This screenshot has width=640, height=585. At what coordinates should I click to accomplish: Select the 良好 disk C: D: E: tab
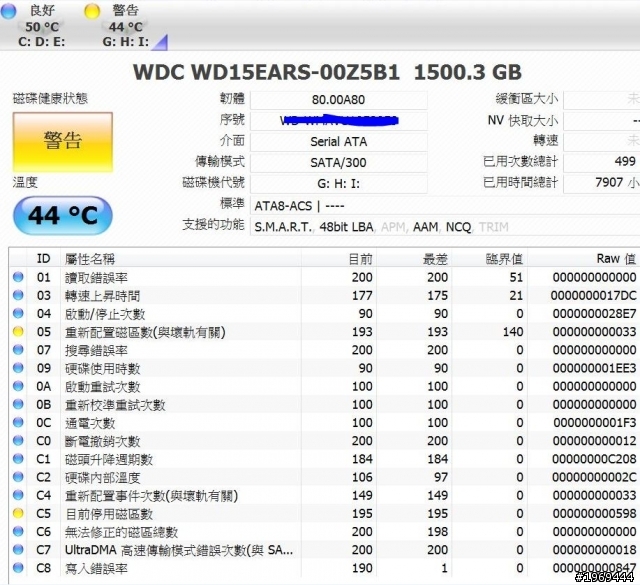35,25
